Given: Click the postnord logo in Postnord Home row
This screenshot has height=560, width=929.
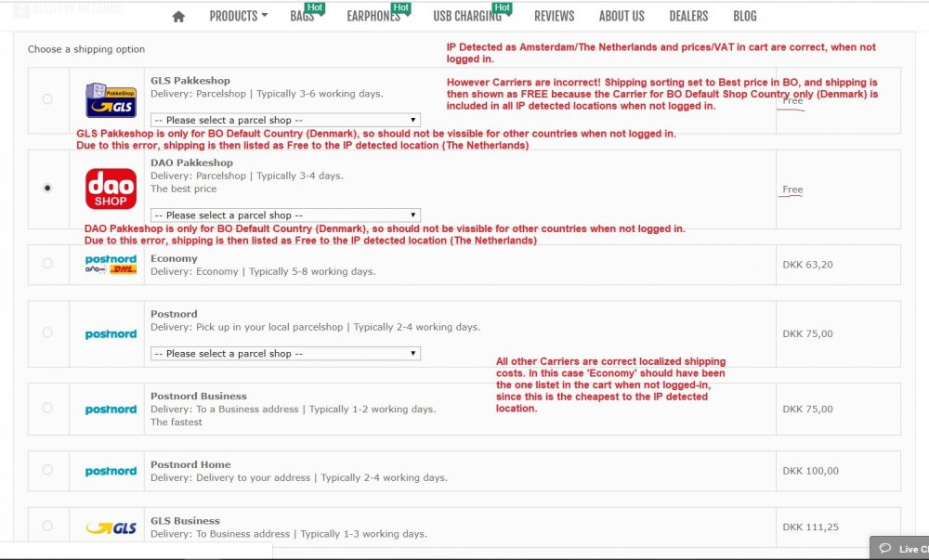Looking at the screenshot, I should click(x=111, y=471).
